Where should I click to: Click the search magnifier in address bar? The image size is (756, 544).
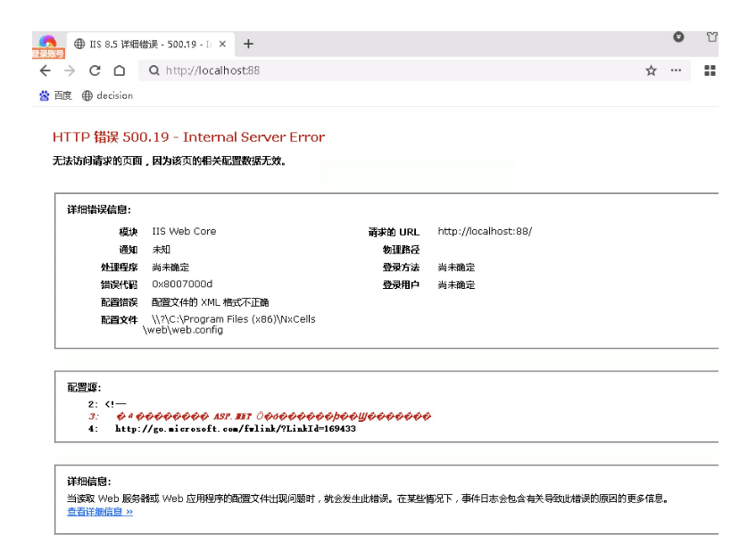click(x=154, y=71)
